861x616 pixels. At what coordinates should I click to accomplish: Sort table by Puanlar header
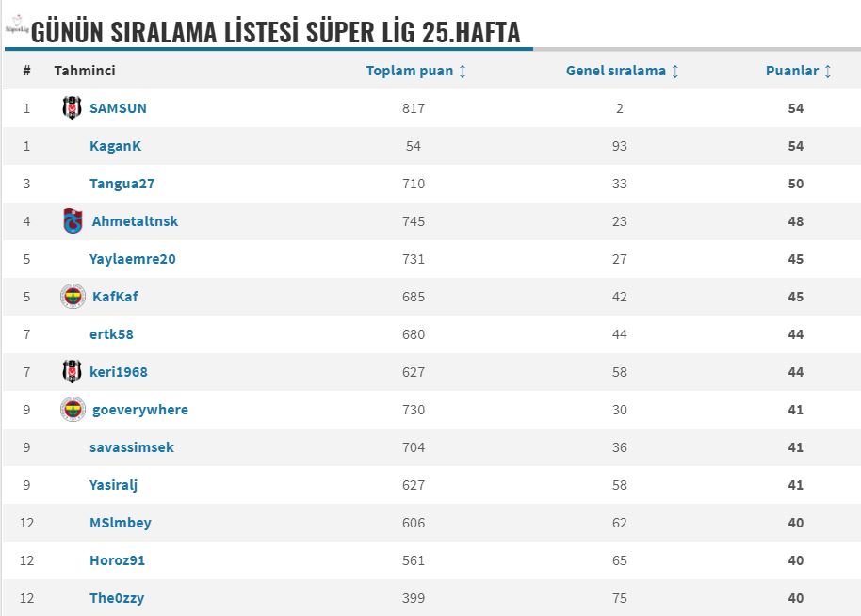pos(792,71)
